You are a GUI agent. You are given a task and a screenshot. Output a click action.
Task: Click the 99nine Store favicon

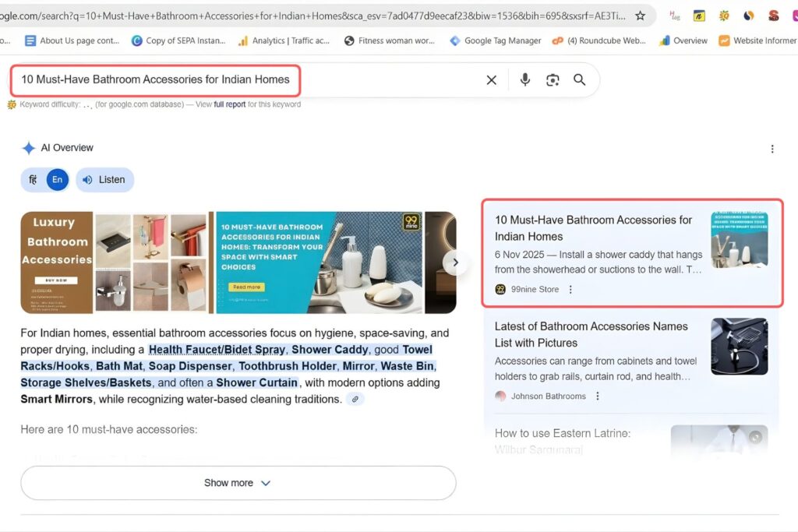tap(500, 289)
